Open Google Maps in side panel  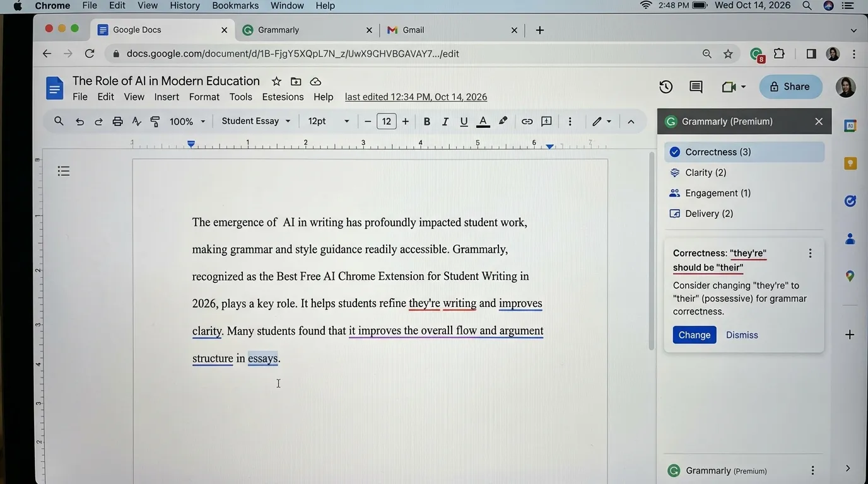tap(850, 276)
